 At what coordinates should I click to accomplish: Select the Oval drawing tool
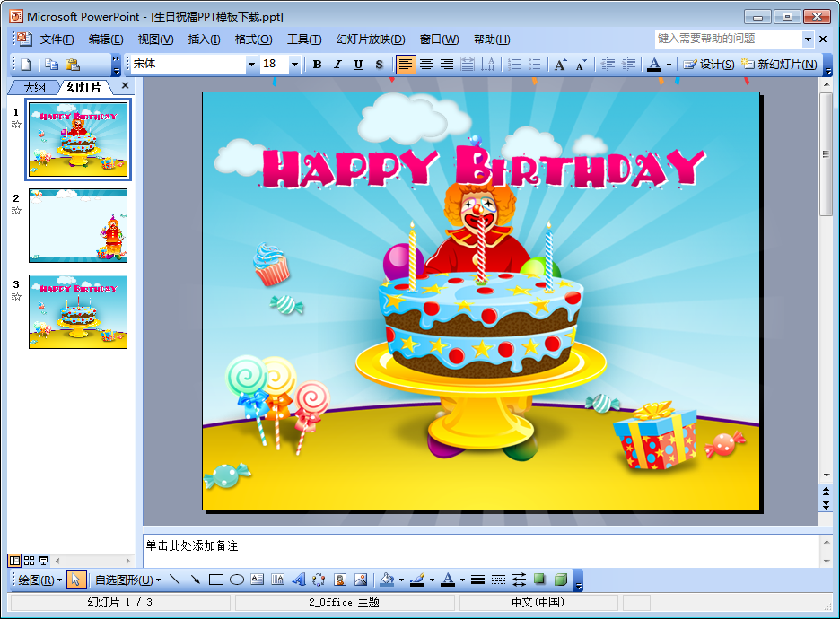(237, 580)
